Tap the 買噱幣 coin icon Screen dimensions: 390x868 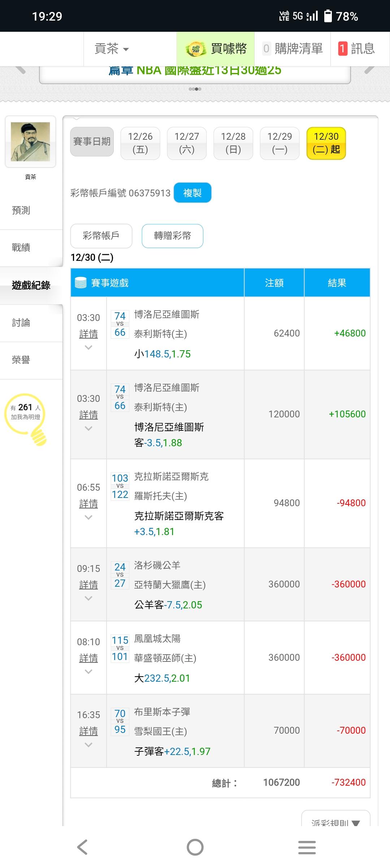tap(196, 49)
